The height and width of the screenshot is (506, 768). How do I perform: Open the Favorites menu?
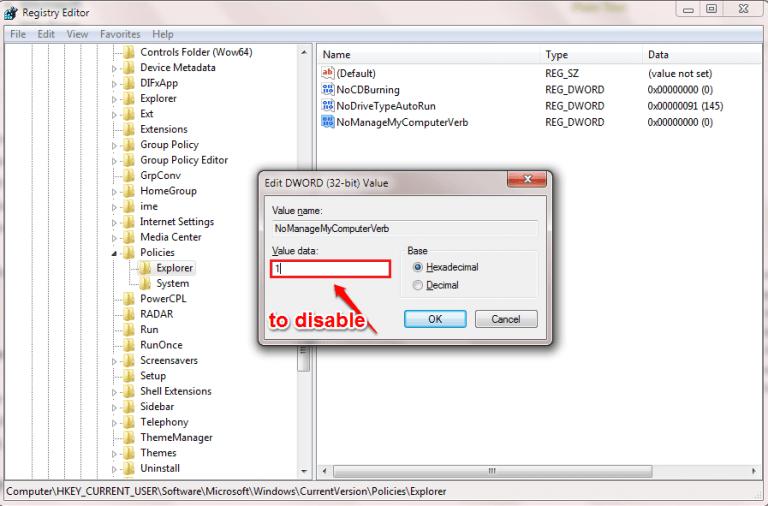(120, 34)
